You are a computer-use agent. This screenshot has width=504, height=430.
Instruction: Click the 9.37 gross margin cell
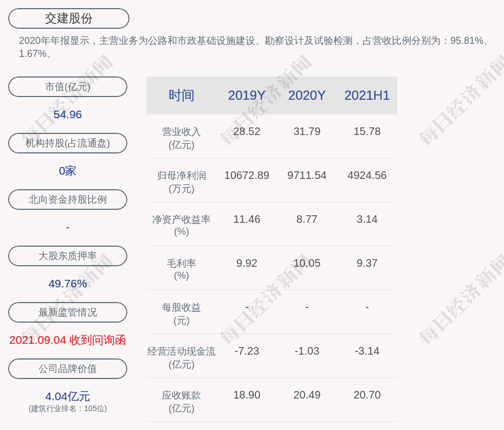367,263
